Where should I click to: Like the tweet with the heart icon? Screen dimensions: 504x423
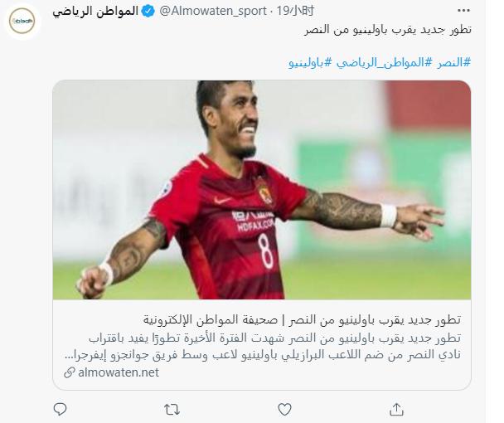point(284,409)
